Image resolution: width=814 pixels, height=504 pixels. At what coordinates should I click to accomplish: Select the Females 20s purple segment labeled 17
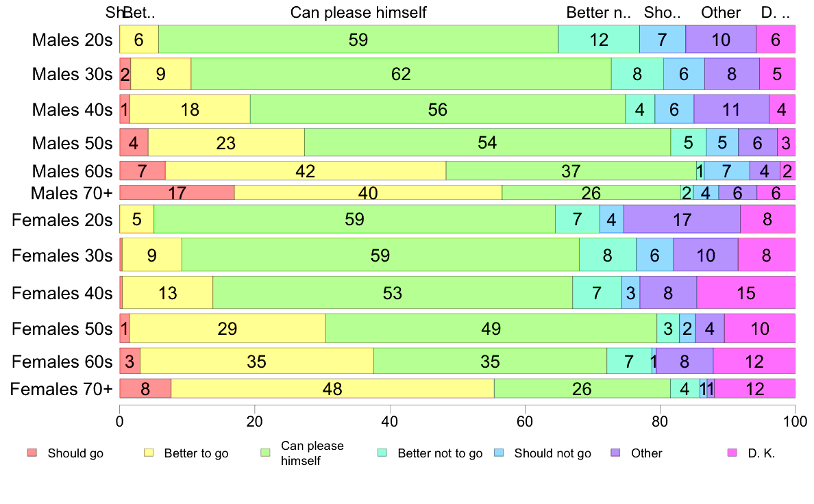pos(682,219)
